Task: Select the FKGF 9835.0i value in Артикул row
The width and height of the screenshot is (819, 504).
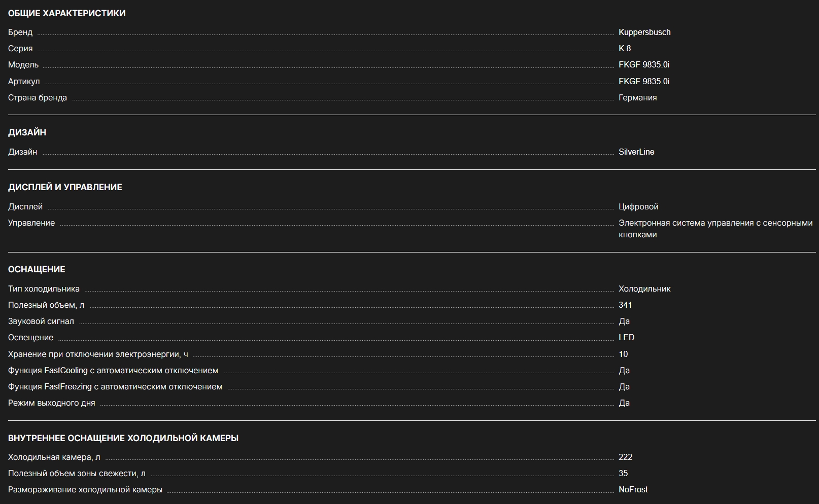Action: (x=643, y=82)
